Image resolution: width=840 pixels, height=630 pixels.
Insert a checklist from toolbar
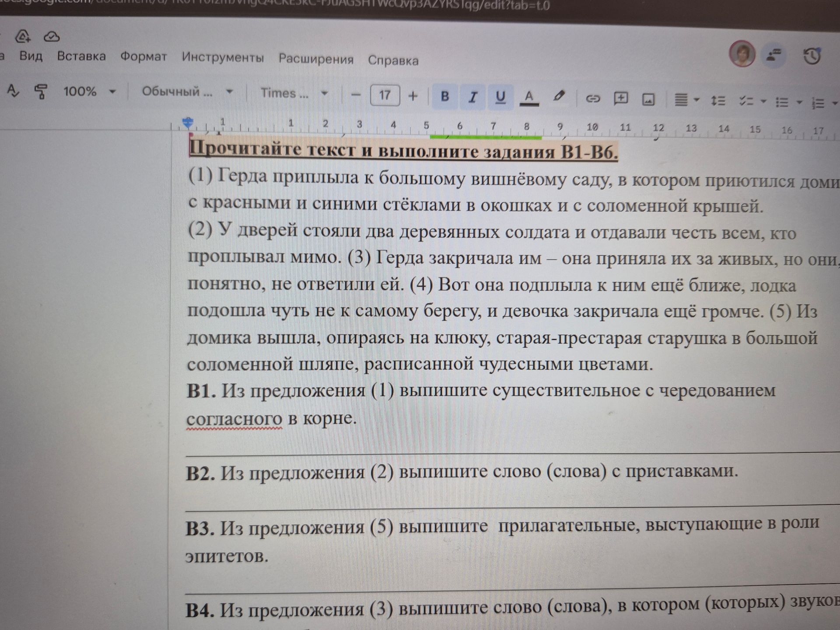click(746, 101)
